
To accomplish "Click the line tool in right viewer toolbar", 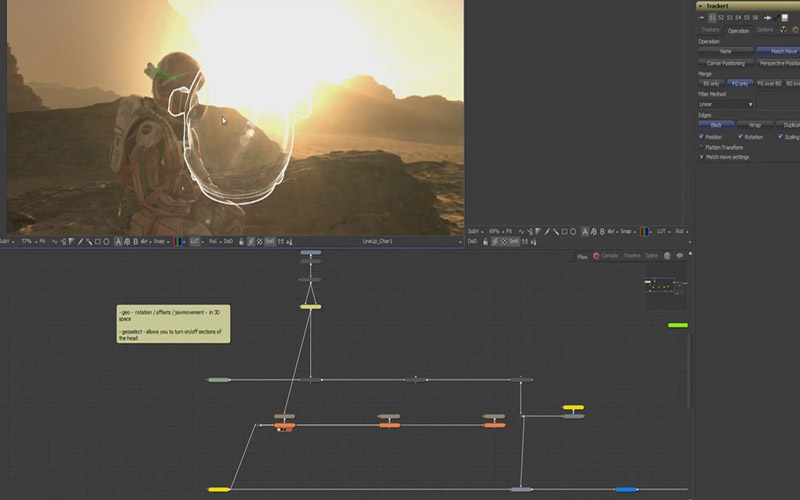I will (x=547, y=232).
